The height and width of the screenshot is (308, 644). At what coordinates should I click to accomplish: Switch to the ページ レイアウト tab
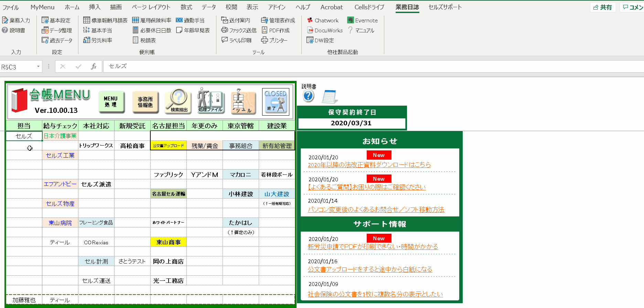tap(151, 7)
